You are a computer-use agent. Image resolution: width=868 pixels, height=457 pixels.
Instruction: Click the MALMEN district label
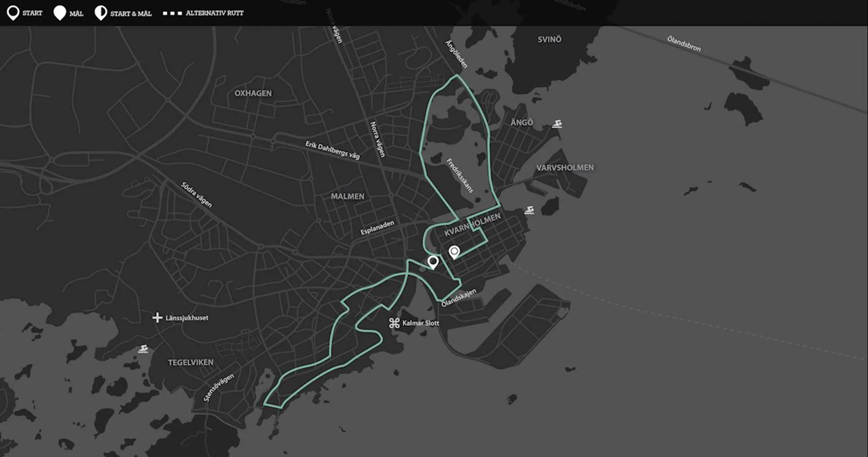(x=348, y=196)
